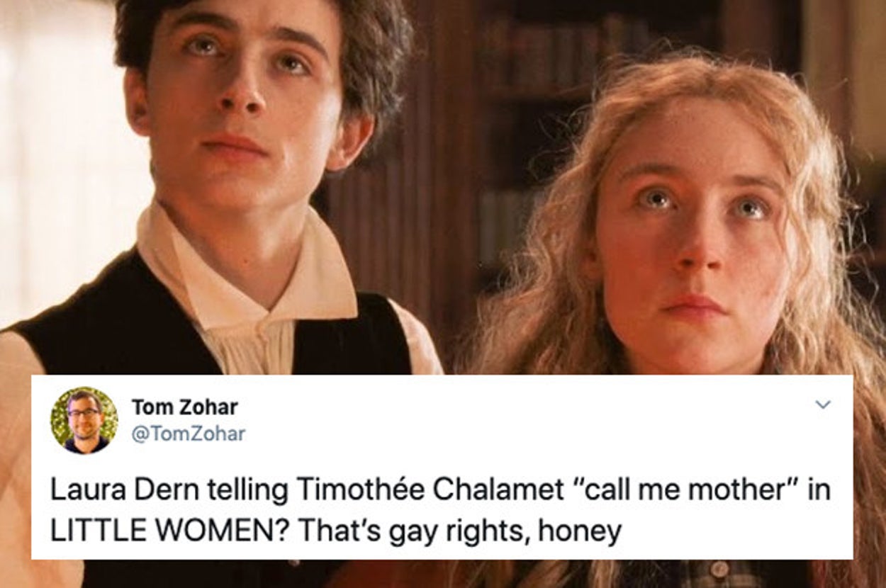This screenshot has height=588, width=886.
Task: Open the @TomZohar handle link
Action: click(x=188, y=434)
